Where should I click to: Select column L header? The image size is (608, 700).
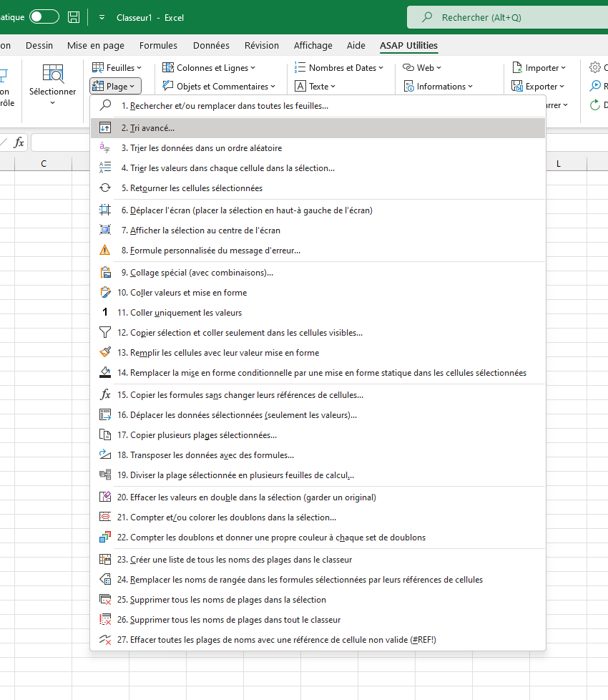pyautogui.click(x=559, y=164)
